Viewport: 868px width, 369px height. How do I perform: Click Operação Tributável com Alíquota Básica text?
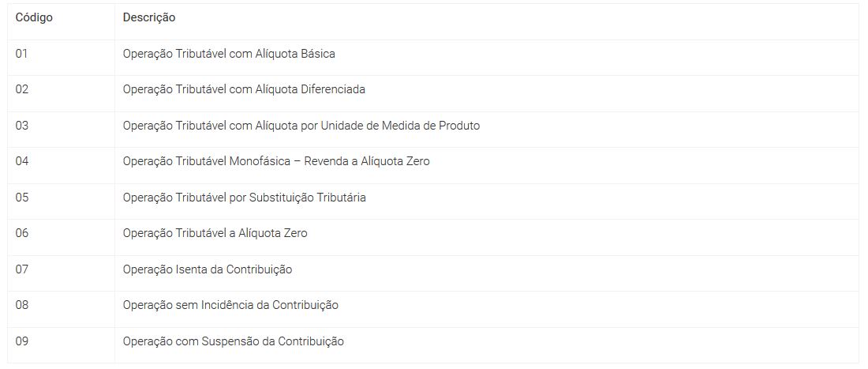(x=229, y=55)
